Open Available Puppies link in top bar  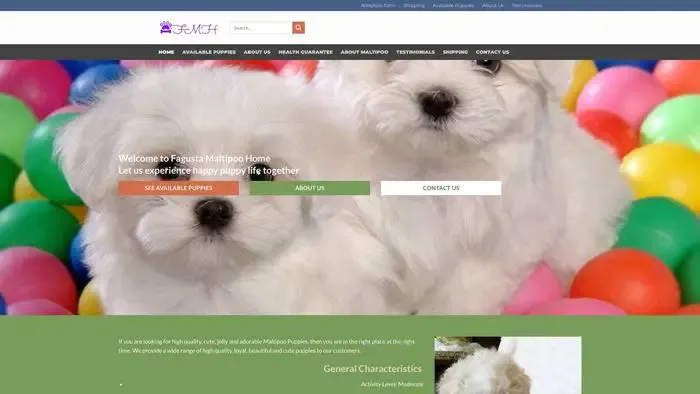pyautogui.click(x=453, y=6)
